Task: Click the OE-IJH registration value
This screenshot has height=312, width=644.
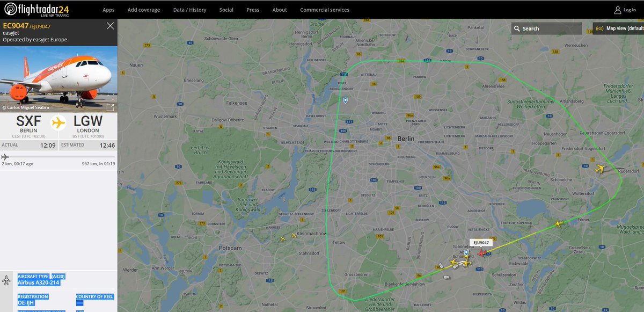Action: click(x=26, y=303)
